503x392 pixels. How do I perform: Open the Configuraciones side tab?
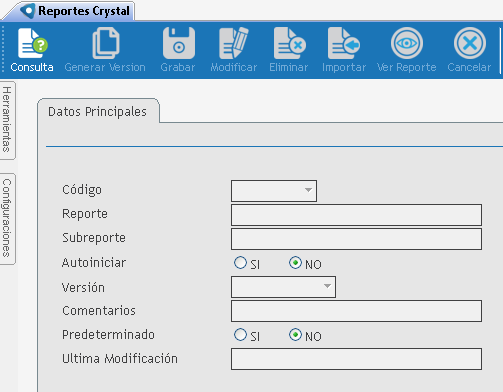[7, 219]
